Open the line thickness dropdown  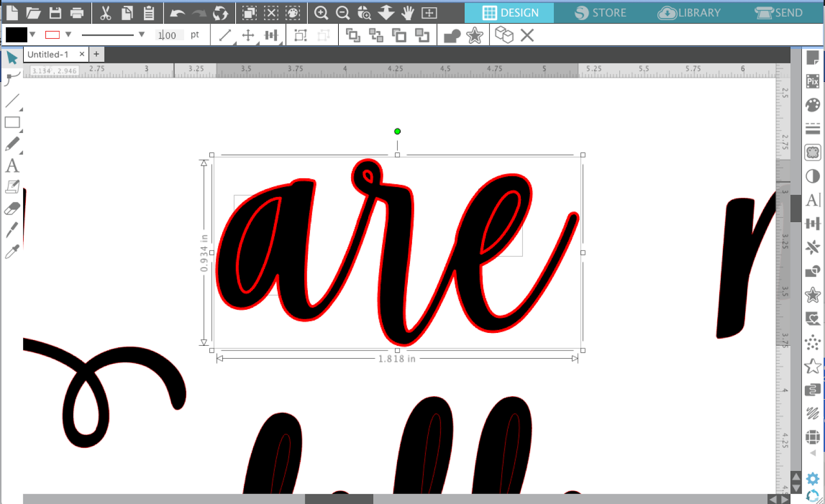pos(141,35)
